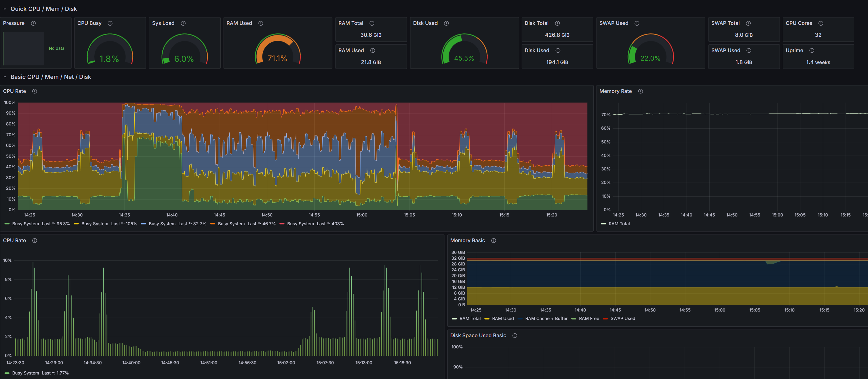Click the CPU Cores info icon
Viewport: 868px width, 379px height.
[x=821, y=23]
